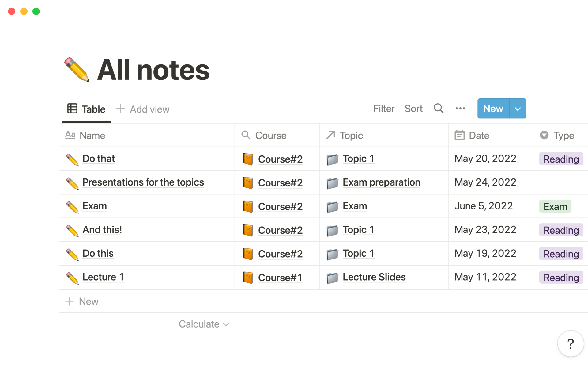Viewport: 588px width, 368px height.
Task: Open the Type column header menu
Action: click(x=560, y=135)
